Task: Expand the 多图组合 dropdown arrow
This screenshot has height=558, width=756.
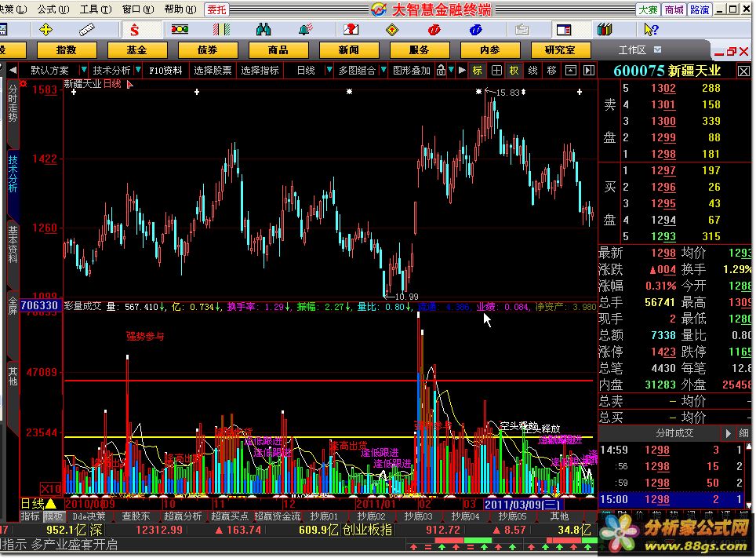Action: tap(383, 70)
